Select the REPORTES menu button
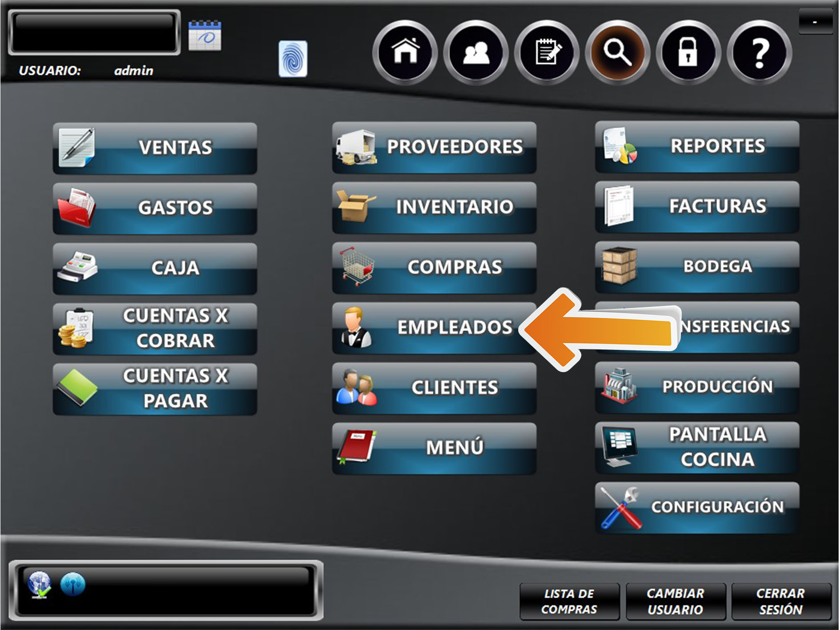840x630 pixels. (x=697, y=147)
